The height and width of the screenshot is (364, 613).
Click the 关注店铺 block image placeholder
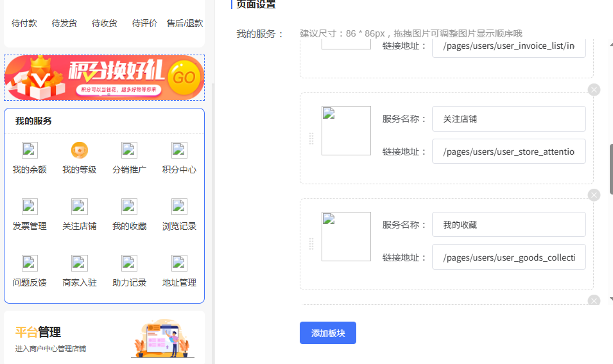[346, 131]
